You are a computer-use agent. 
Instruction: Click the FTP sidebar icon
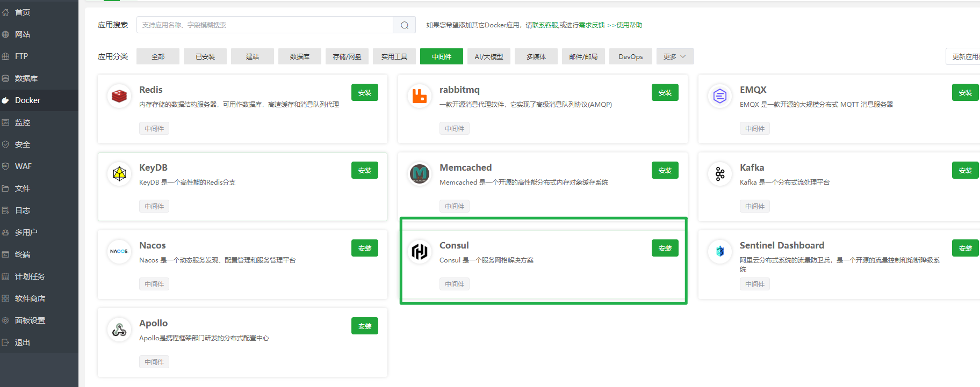6,56
